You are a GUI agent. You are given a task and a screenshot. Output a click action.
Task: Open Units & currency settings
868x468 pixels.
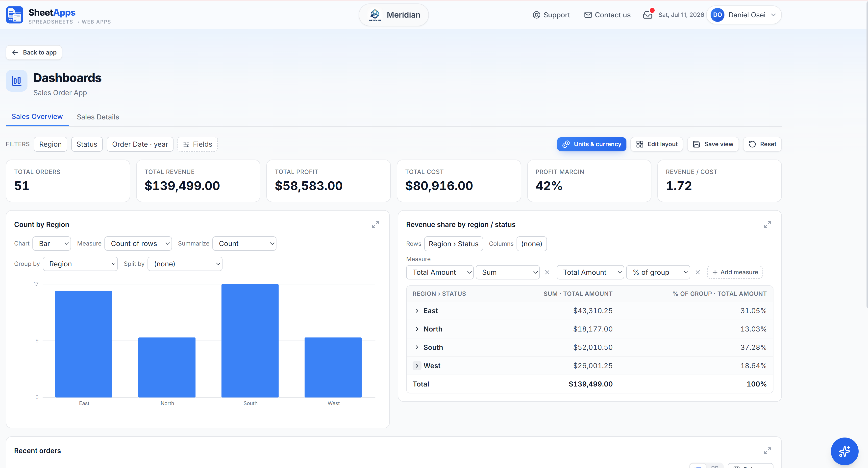[591, 144]
